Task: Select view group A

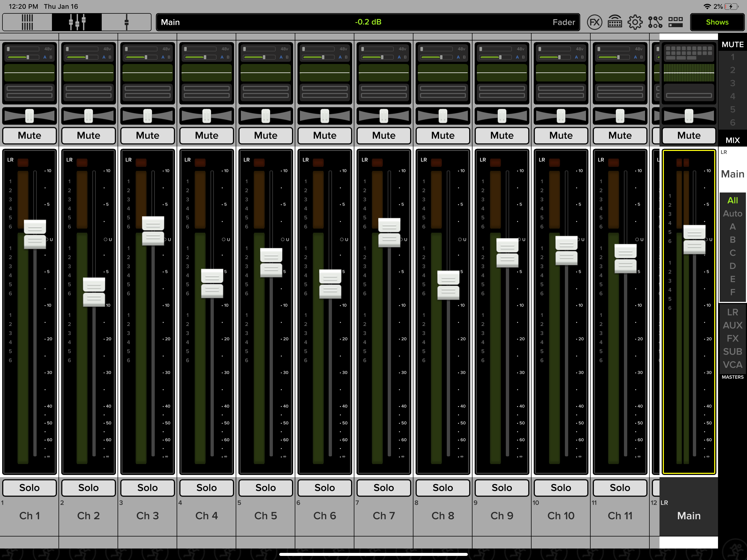Action: tap(732, 227)
